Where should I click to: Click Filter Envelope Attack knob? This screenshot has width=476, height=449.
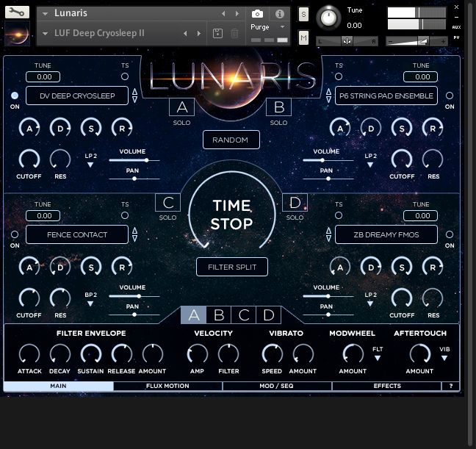(29, 354)
